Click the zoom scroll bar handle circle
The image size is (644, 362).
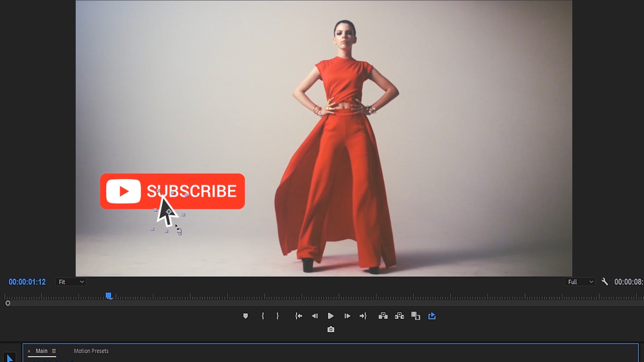[x=8, y=303]
